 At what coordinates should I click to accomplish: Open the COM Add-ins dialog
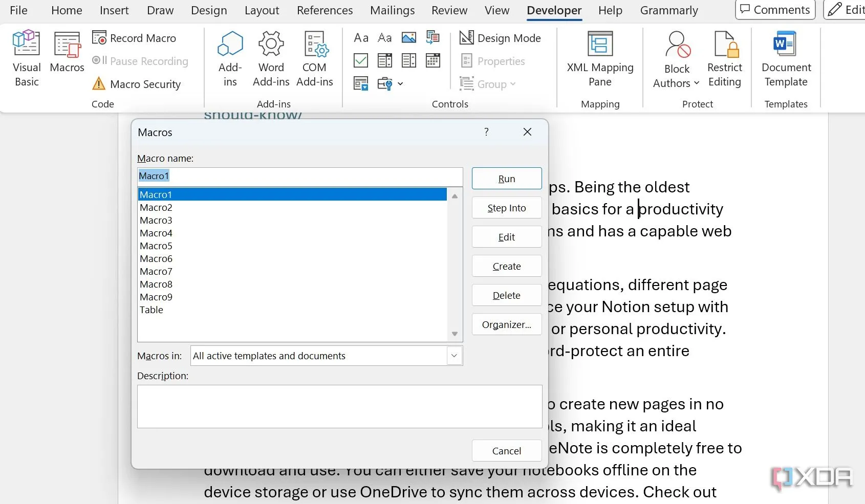pos(315,58)
